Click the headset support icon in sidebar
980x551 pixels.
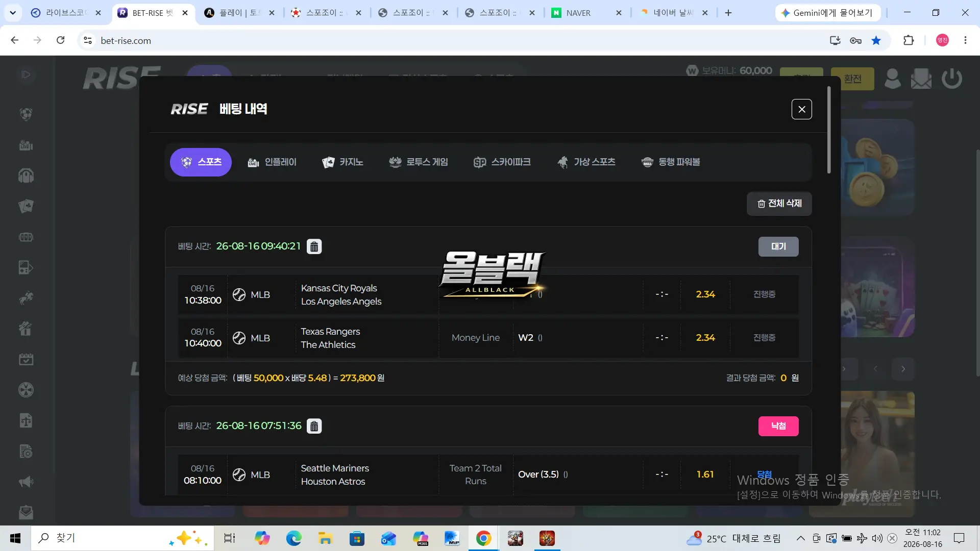[x=26, y=176]
